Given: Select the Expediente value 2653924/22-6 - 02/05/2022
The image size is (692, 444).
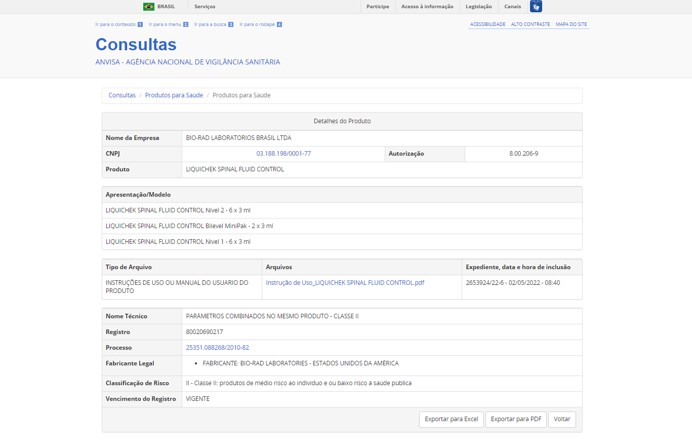Looking at the screenshot, I should [513, 283].
